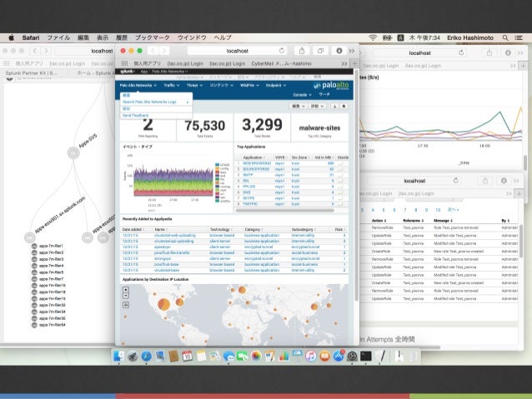532x399 pixels.
Task: Open Launchpad from the Dock
Action: click(x=133, y=356)
